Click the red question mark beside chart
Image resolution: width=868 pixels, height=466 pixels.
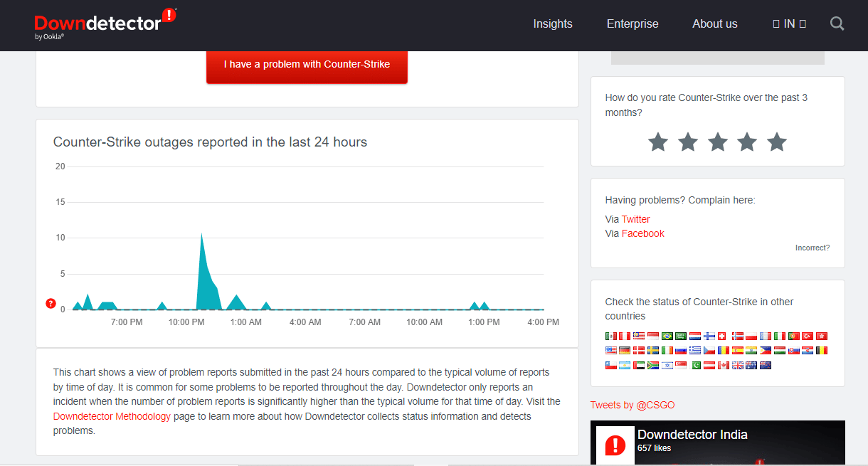51,304
